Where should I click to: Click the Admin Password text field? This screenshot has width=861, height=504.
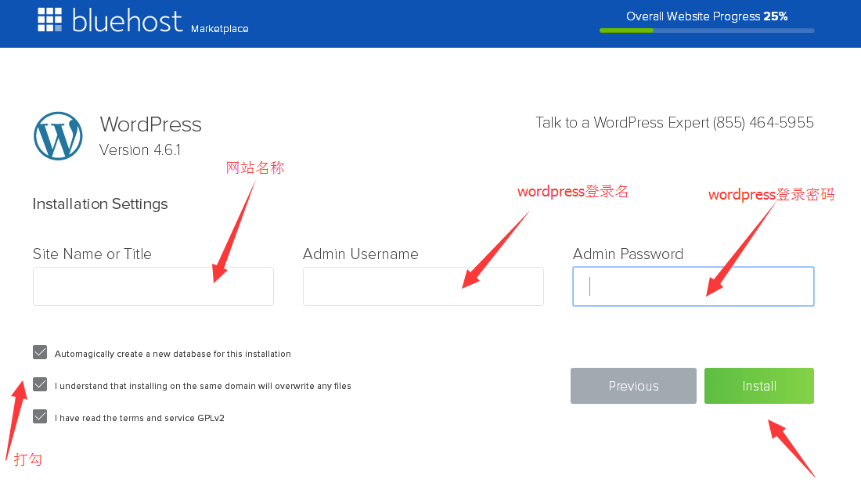tap(693, 286)
